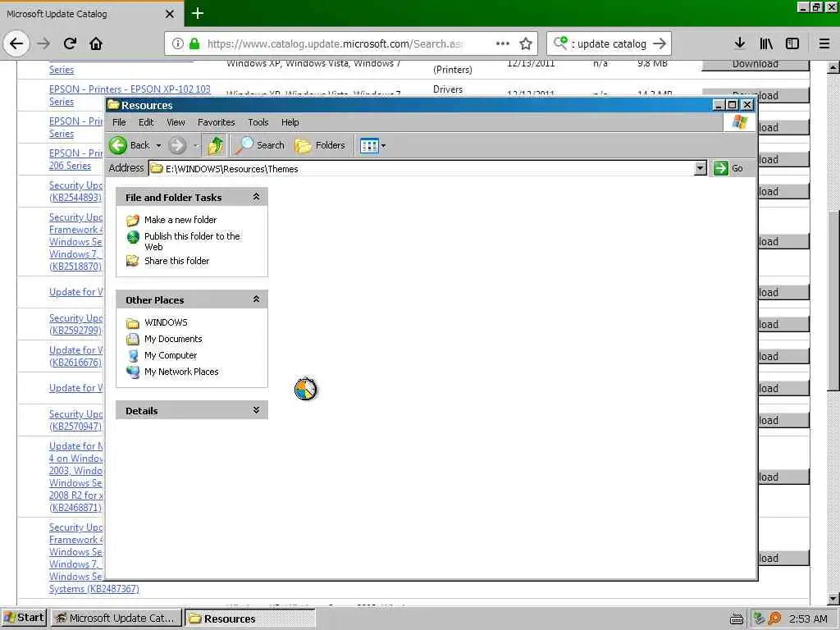Screen dimensions: 840x630
Task: Collapse the File and Folder Tasks panel
Action: pos(256,197)
